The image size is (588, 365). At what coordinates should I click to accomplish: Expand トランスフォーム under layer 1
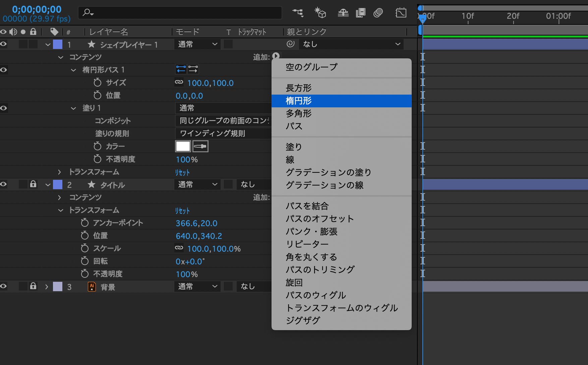coord(59,172)
